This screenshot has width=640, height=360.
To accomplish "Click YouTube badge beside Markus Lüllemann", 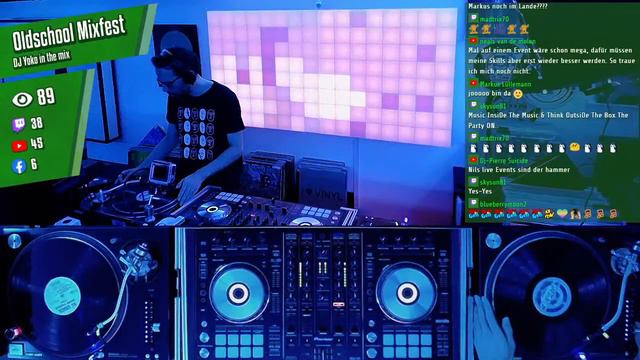I will [473, 83].
